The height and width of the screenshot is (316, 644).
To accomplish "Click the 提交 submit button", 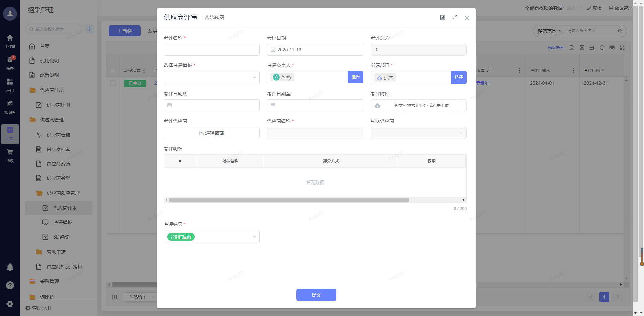I will click(316, 295).
